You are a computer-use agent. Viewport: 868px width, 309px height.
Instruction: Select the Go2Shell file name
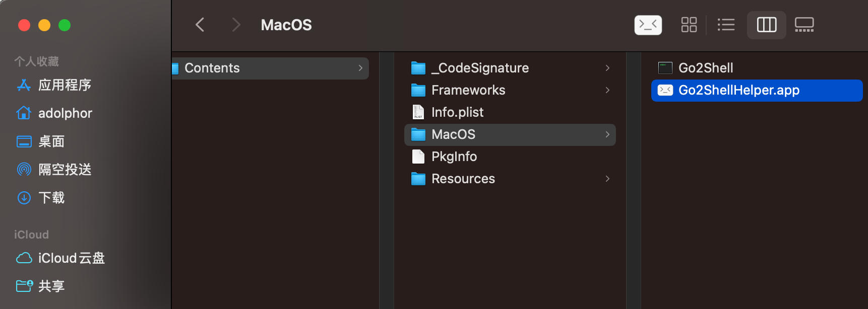tap(706, 68)
